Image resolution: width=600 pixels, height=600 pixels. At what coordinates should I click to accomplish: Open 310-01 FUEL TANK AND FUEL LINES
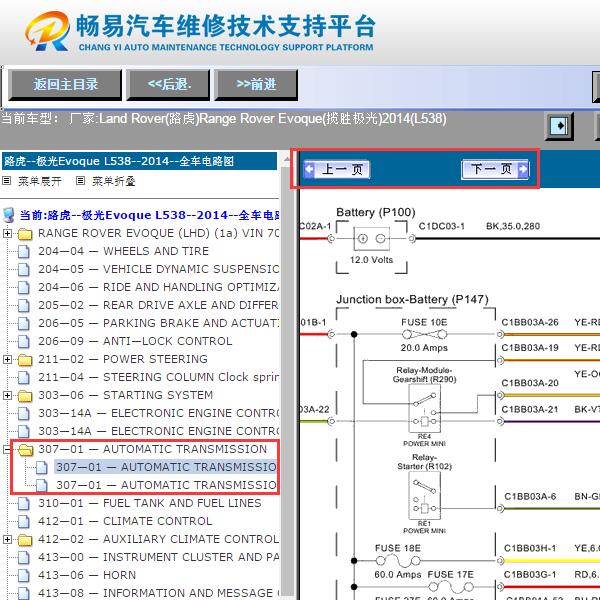pos(150,503)
